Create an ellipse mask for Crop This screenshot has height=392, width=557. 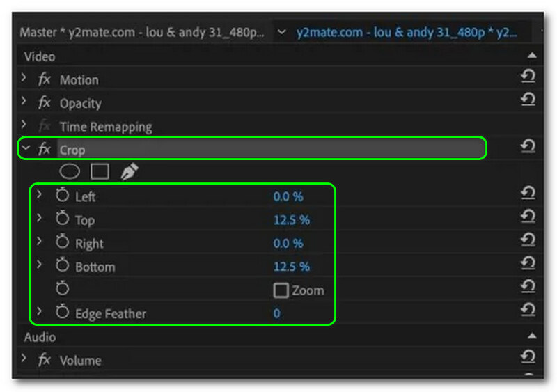click(70, 171)
